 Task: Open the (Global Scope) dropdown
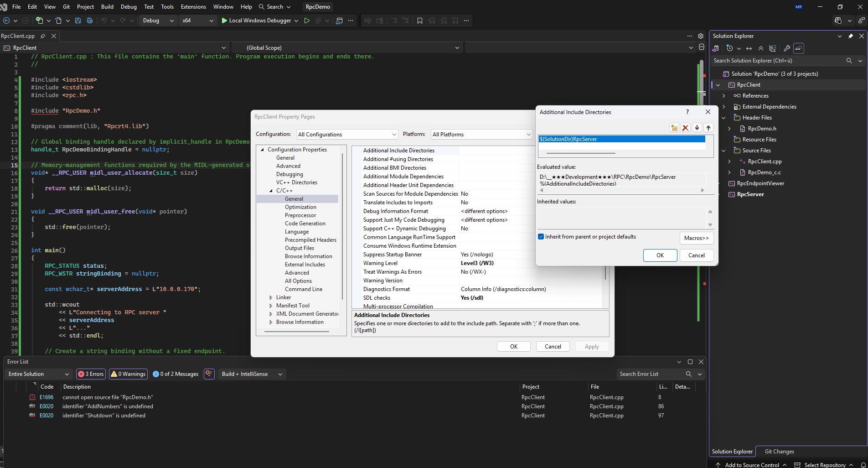point(347,48)
